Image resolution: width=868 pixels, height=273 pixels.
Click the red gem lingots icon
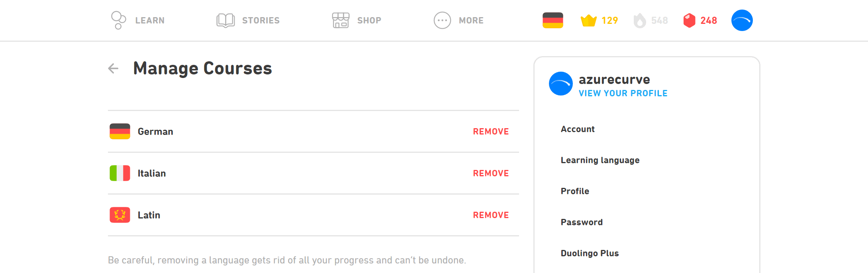coord(689,20)
